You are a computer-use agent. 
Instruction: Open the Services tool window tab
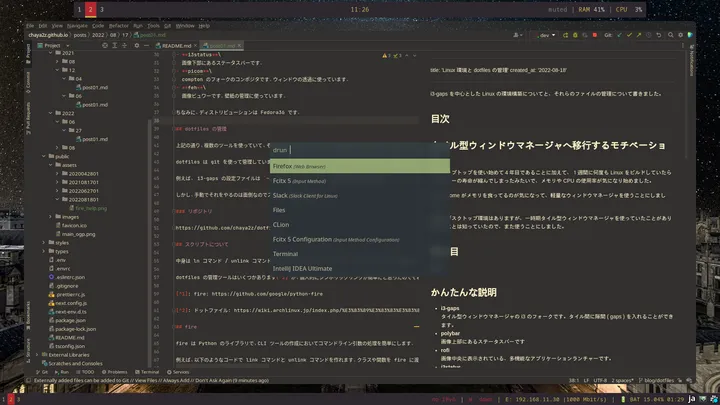click(178, 372)
